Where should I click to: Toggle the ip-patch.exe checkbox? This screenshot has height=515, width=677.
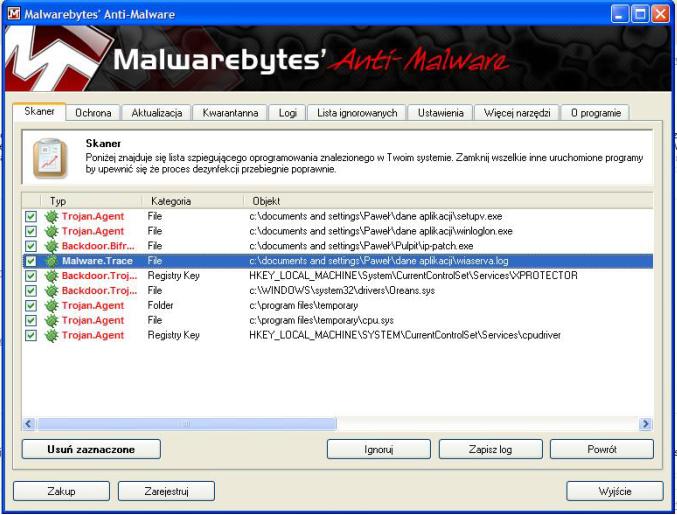(x=31, y=246)
